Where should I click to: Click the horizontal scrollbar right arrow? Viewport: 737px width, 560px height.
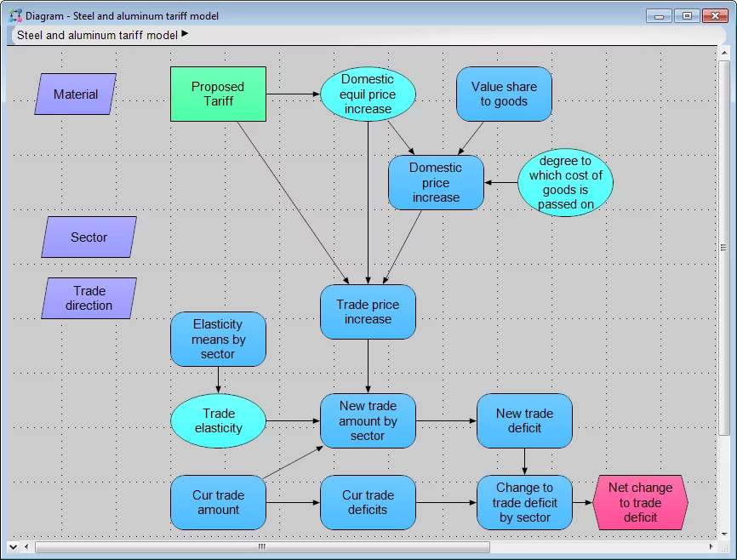tap(711, 546)
